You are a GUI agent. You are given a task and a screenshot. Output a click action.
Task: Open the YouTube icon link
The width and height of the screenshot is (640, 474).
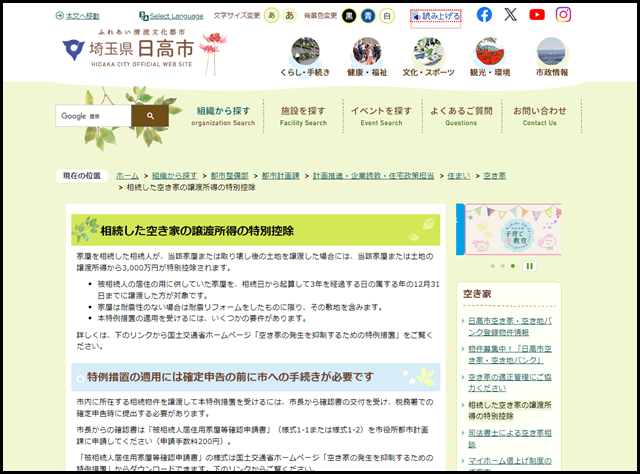coord(537,15)
